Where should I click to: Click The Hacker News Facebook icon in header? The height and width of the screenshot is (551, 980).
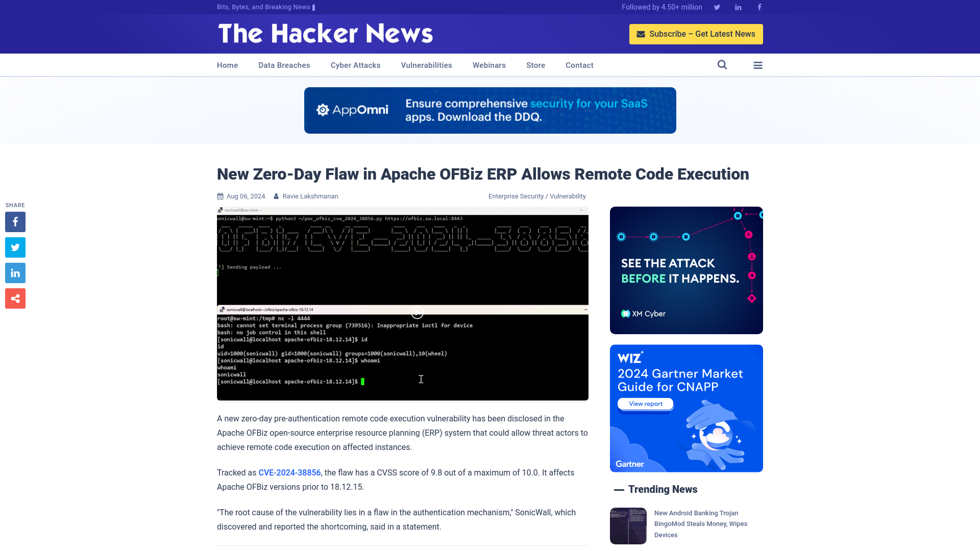pos(759,7)
